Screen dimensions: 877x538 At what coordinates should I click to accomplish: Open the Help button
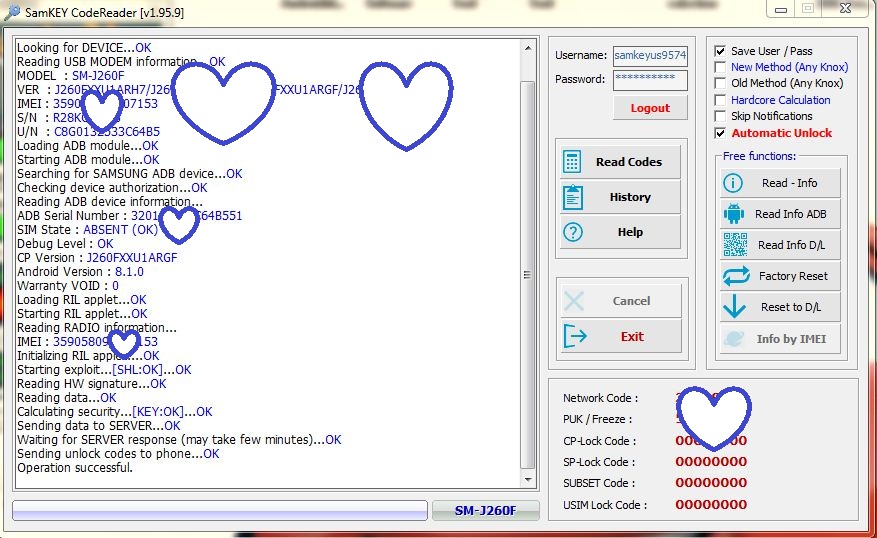620,232
